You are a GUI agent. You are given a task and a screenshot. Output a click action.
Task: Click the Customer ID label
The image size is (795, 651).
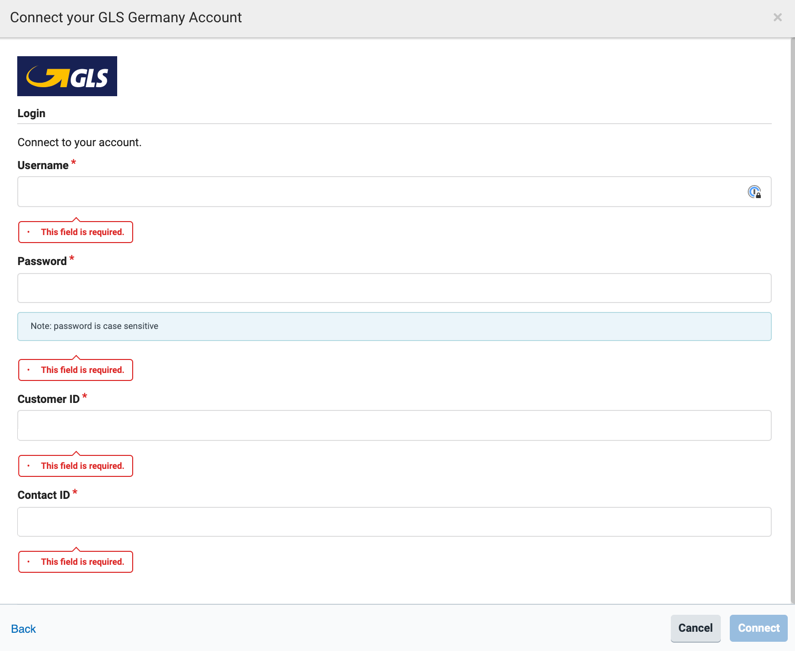(x=49, y=399)
